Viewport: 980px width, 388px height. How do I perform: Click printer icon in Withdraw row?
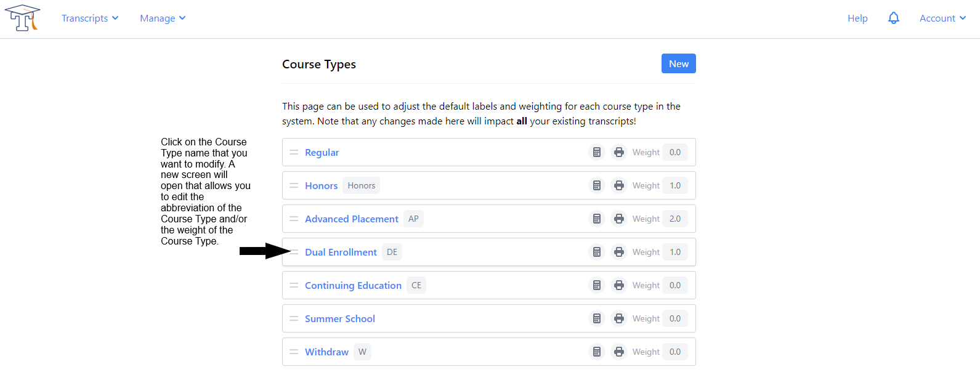coord(618,352)
